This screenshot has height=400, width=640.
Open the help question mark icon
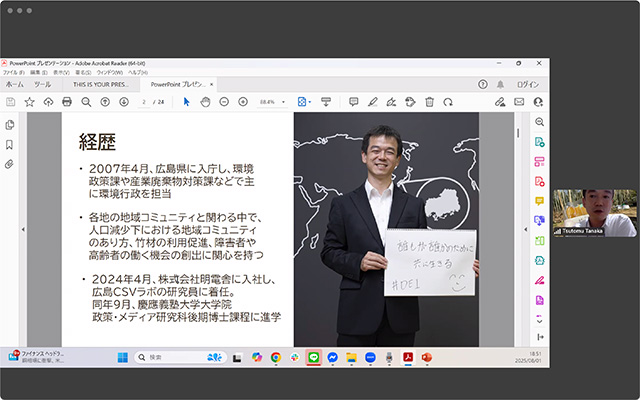482,84
